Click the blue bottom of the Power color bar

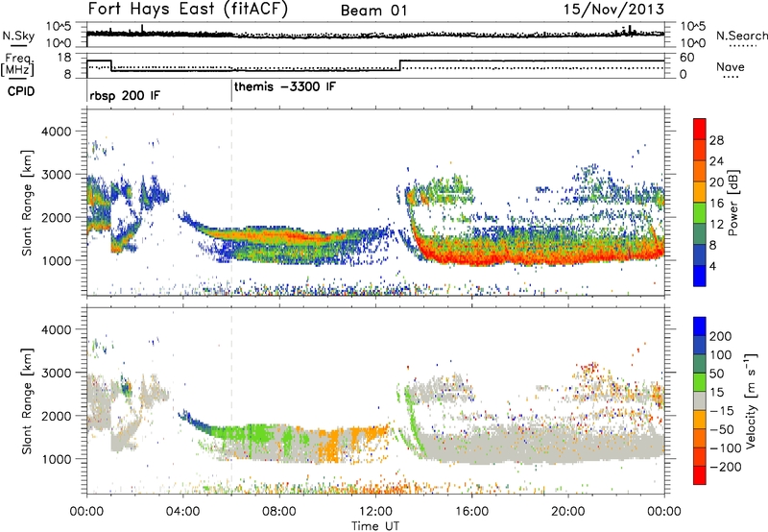click(x=700, y=276)
